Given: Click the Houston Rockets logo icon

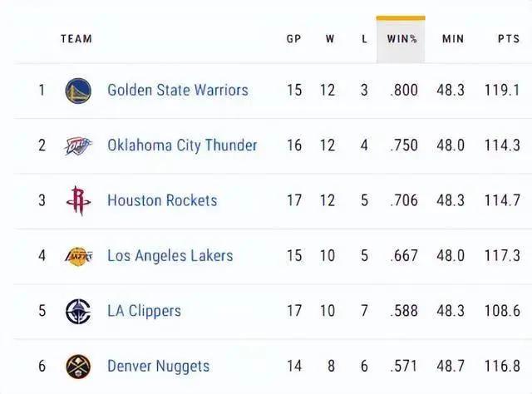Looking at the screenshot, I should click(78, 201).
